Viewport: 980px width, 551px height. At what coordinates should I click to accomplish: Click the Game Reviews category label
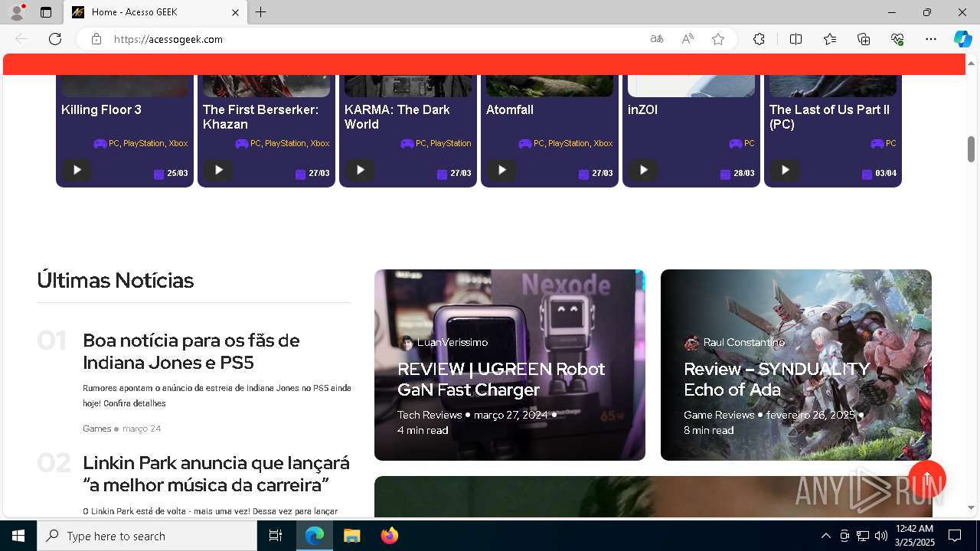[719, 415]
